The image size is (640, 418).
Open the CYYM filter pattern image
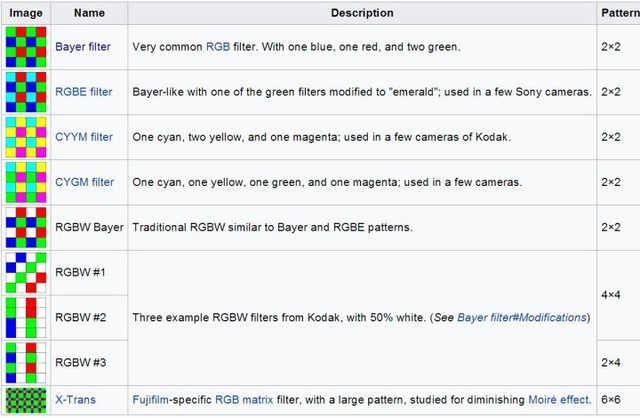coord(26,137)
